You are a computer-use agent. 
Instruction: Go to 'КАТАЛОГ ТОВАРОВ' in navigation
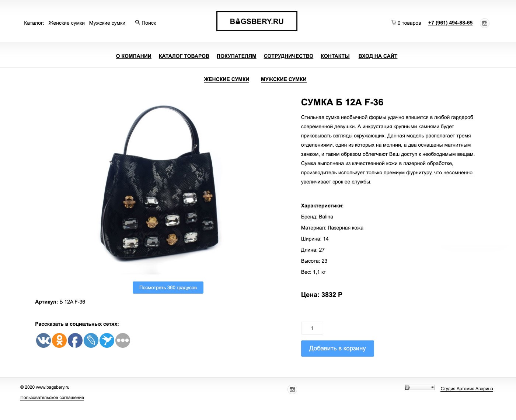(184, 56)
